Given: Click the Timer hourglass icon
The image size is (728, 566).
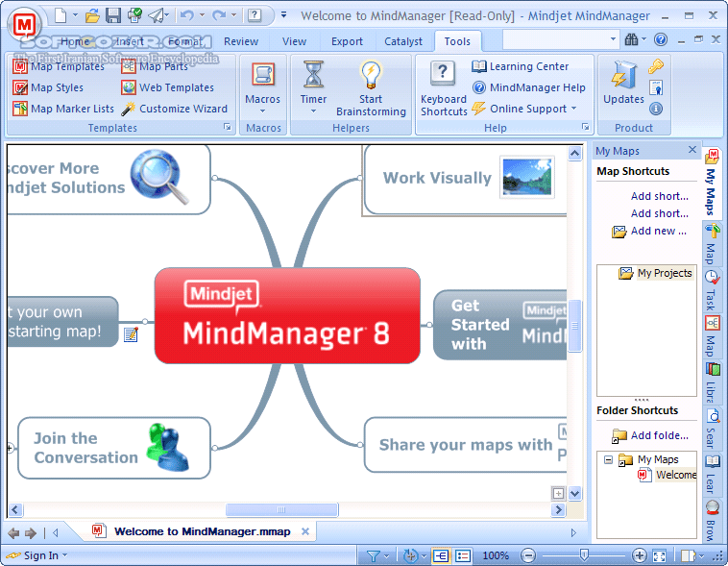Looking at the screenshot, I should click(313, 74).
